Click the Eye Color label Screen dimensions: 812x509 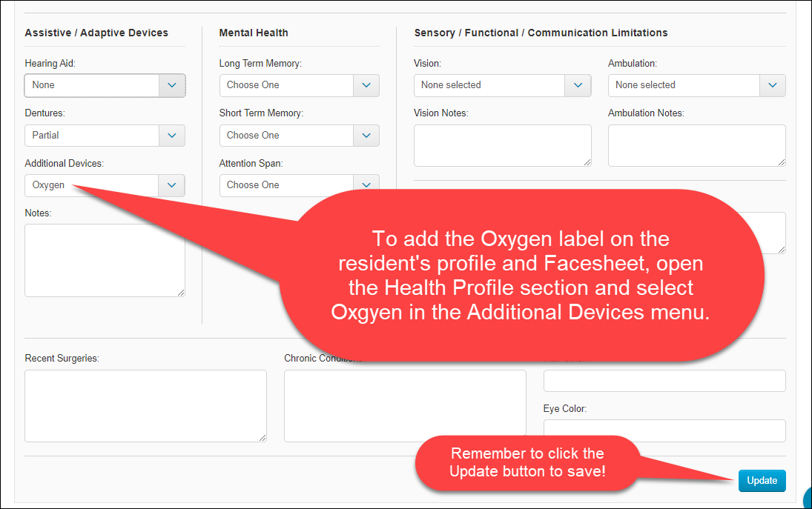(x=565, y=409)
